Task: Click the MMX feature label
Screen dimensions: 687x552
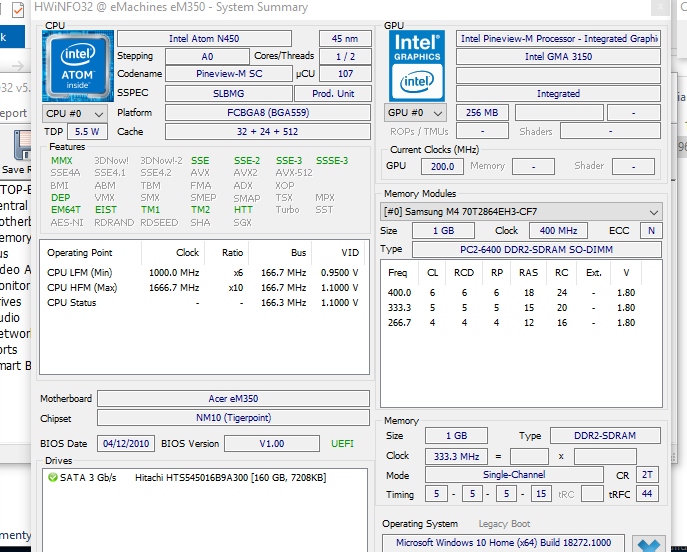Action: (61, 161)
